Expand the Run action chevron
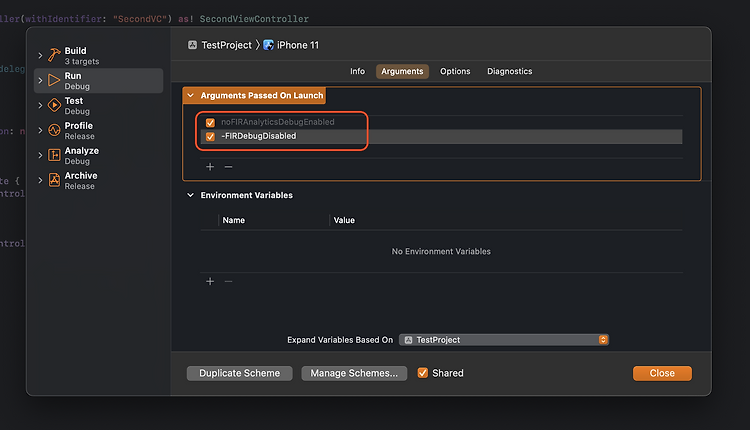The height and width of the screenshot is (430, 750). pyautogui.click(x=40, y=80)
